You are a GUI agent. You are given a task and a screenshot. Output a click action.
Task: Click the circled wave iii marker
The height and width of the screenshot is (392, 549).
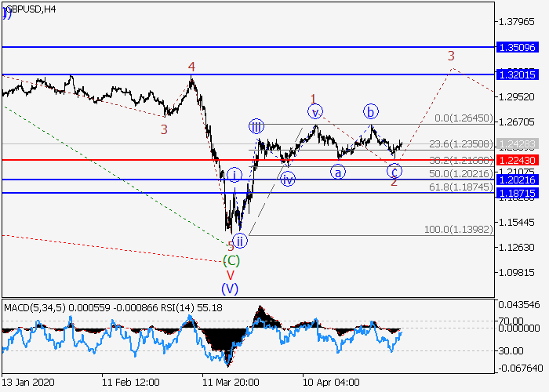[x=256, y=126]
